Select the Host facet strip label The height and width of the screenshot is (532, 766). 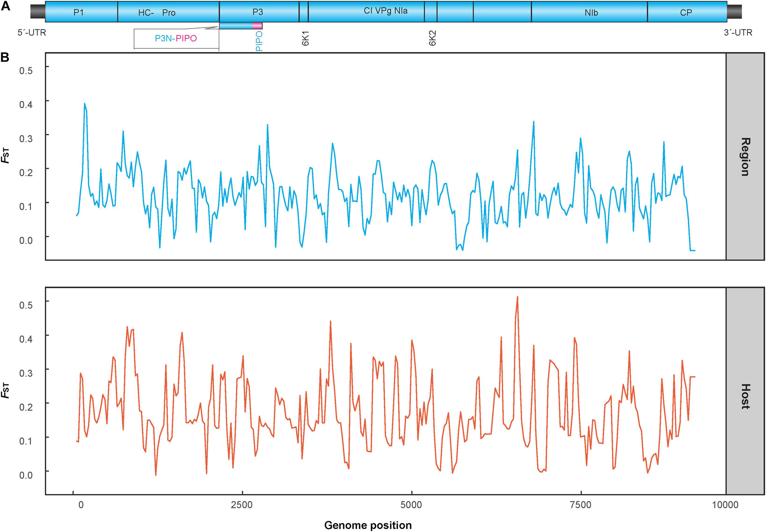[x=745, y=396]
